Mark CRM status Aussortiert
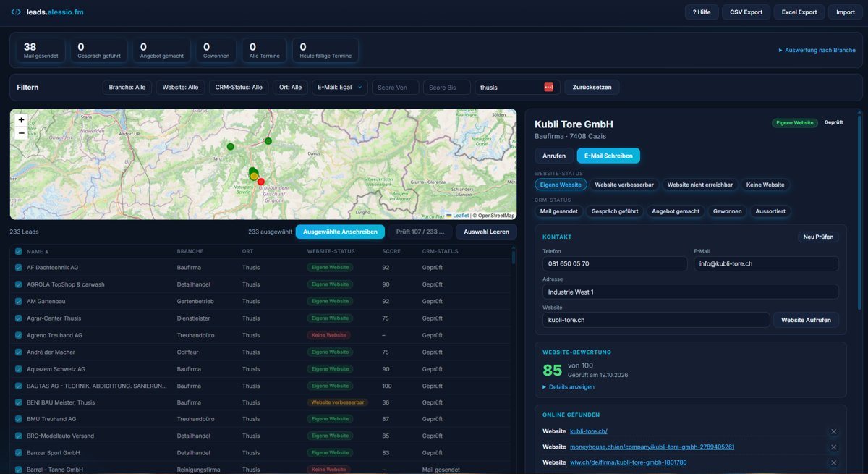868x474 pixels. click(x=771, y=211)
